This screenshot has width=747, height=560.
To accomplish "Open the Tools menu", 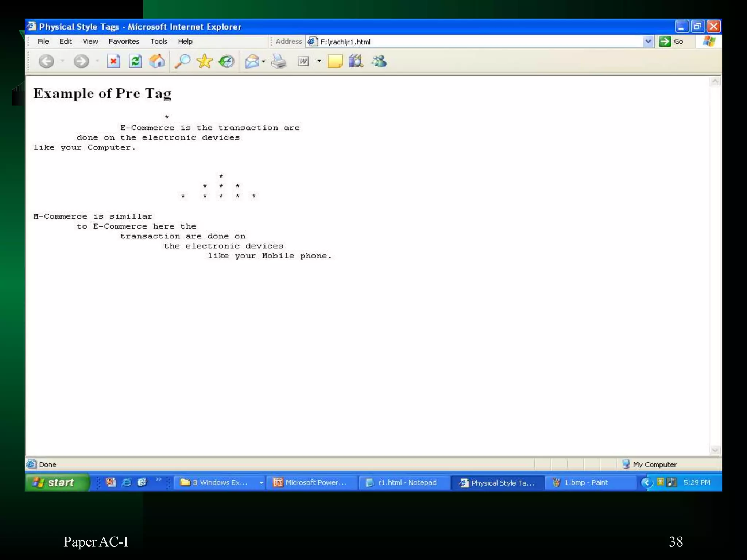I will (x=159, y=42).
